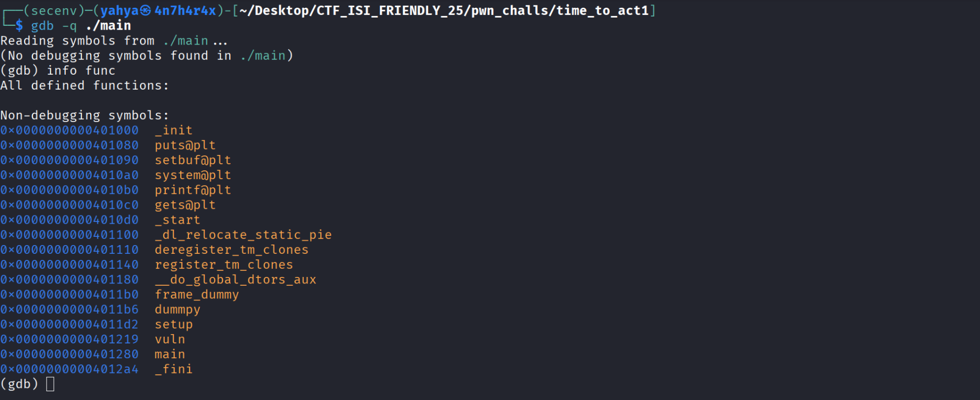Screen dimensions: 980x400
Task: Click the _fini symbol name
Action: click(174, 369)
